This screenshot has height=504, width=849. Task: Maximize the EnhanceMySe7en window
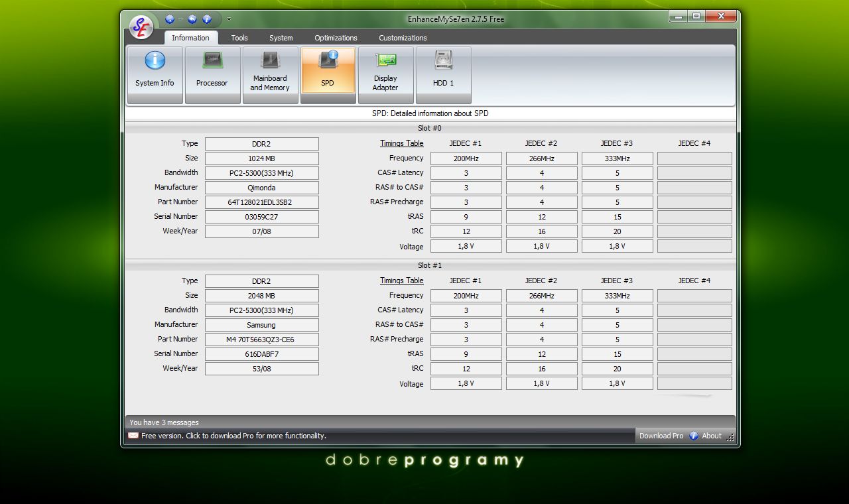coord(696,16)
